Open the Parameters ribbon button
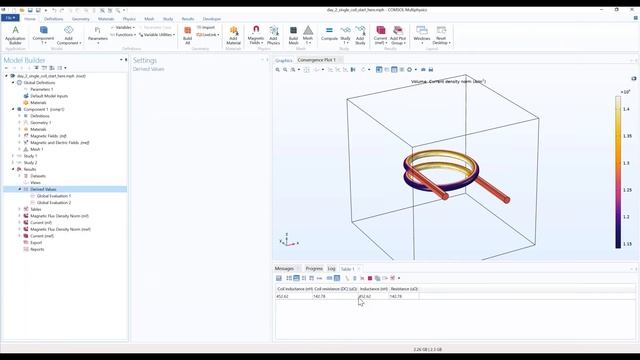Screen dimensions: 640x360 (98, 35)
